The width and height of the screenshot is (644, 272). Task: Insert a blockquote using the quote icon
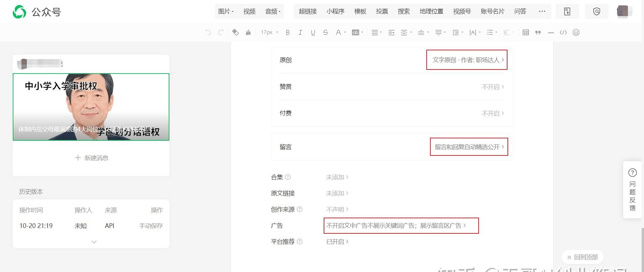[x=538, y=33]
